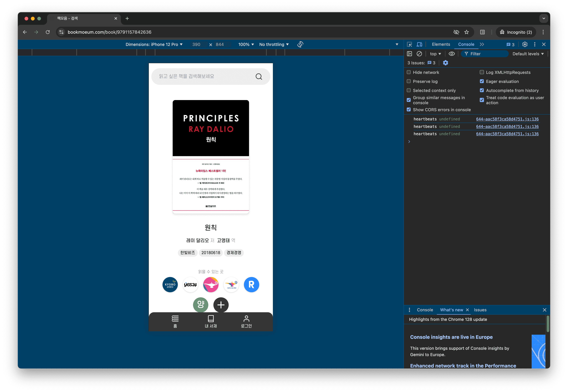
Task: Open DevTools customize three-dot menu
Action: [x=535, y=44]
